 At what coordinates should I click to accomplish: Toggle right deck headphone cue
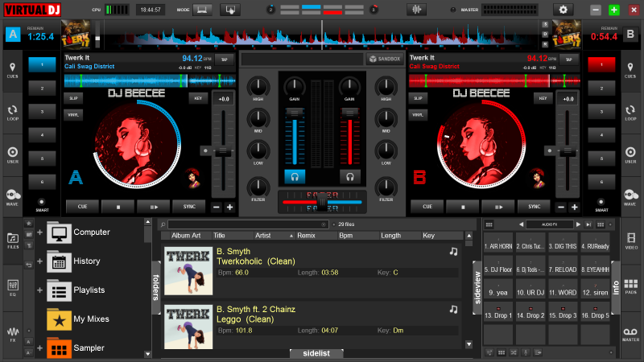[x=350, y=177]
